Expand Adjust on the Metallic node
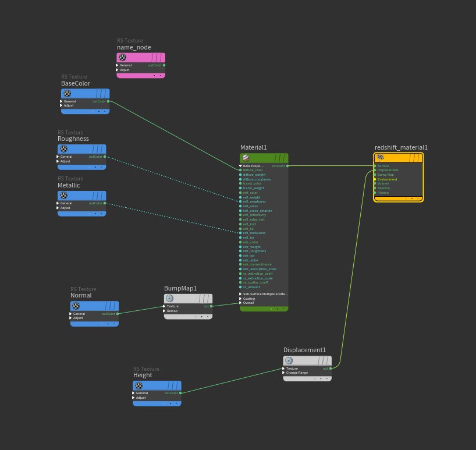 pos(58,208)
